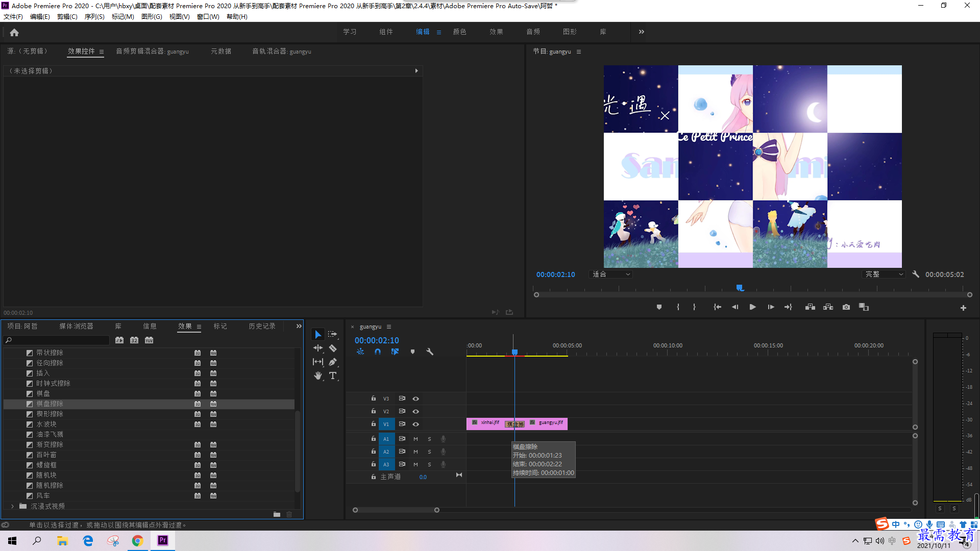Screen dimensions: 980x551
Task: Open 效果控件 panel menu
Action: pos(102,52)
